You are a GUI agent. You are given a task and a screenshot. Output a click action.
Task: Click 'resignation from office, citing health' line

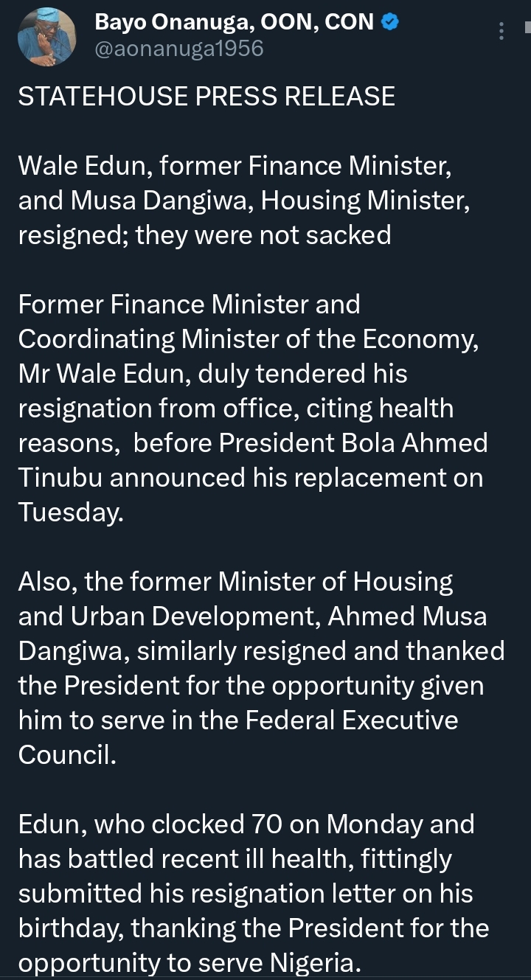[236, 409]
